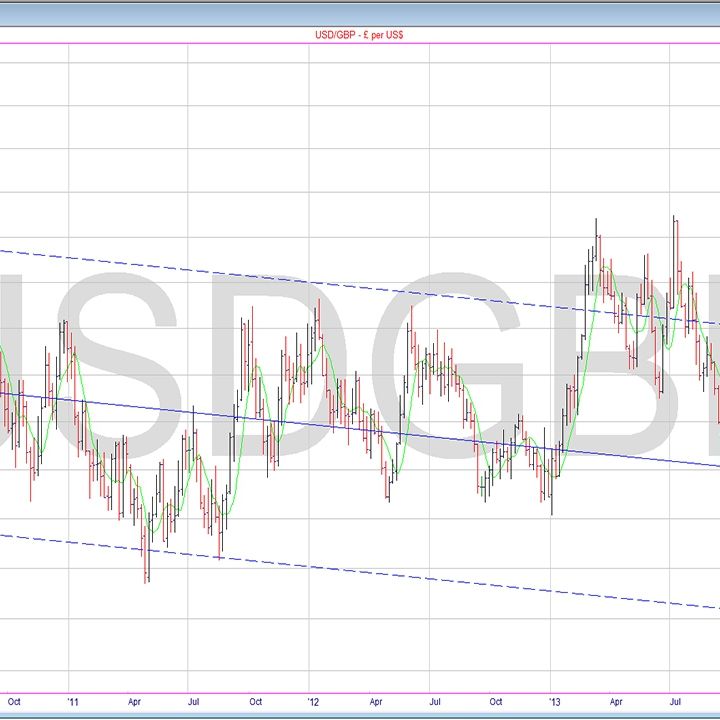The height and width of the screenshot is (720, 720).
Task: Click the Jul label following '12
Action: 435,702
